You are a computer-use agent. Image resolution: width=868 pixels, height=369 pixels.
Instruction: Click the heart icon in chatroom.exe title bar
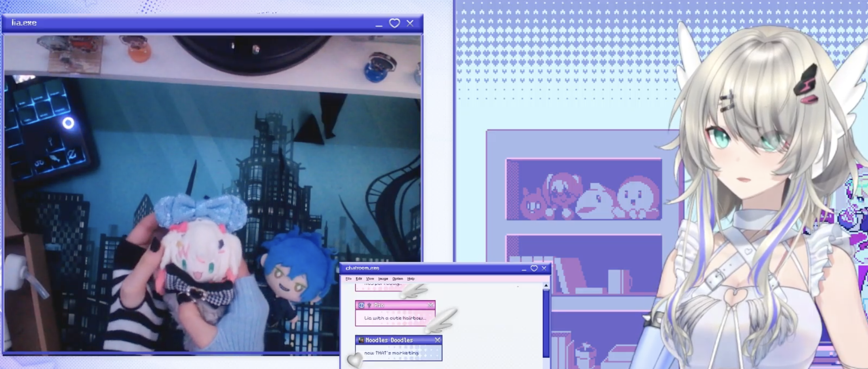[534, 268]
